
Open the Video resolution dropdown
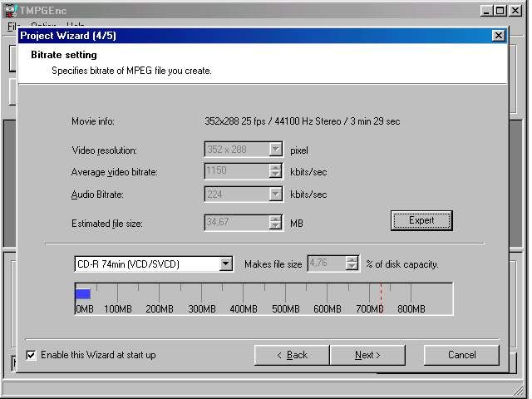click(x=275, y=150)
